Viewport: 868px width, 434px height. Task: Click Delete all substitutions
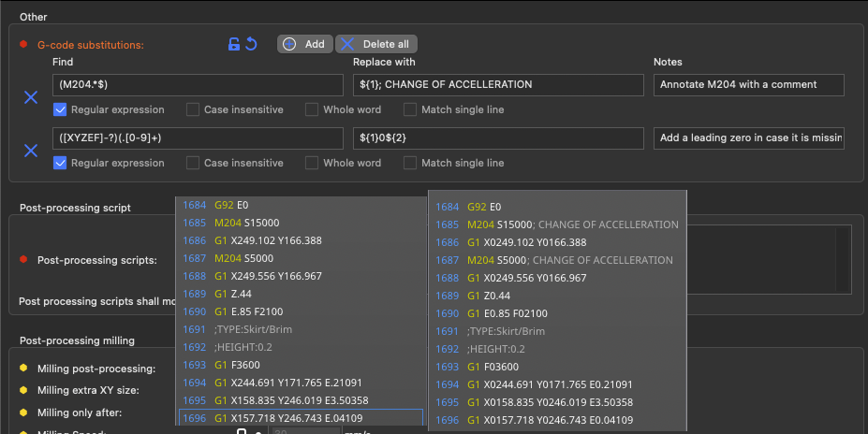coord(376,44)
